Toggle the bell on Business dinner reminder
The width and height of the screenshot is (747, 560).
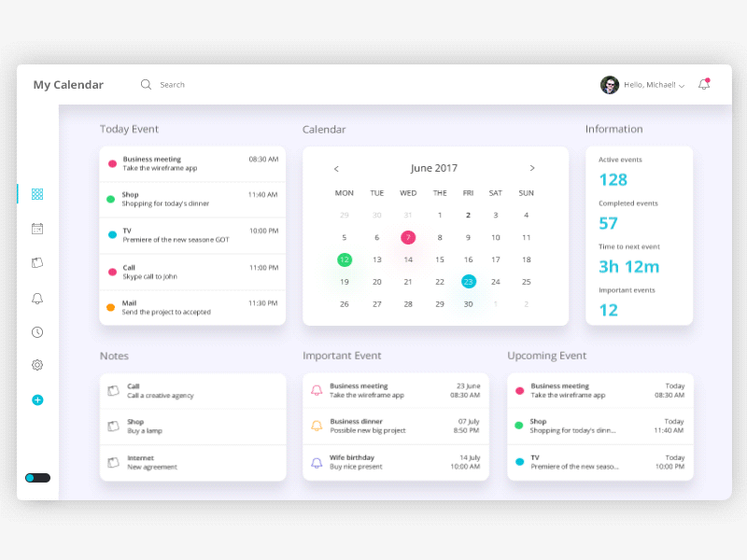[317, 426]
